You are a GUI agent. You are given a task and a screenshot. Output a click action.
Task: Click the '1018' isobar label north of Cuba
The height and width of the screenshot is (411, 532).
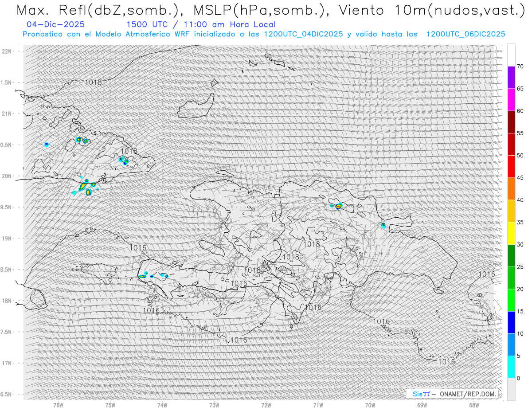(x=94, y=82)
